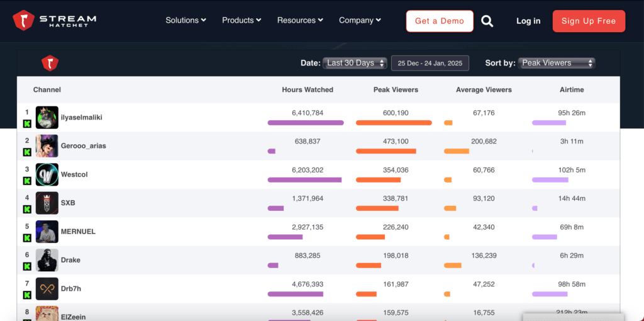644x321 pixels.
Task: Click Gerooo_arias orange peak viewers bar
Action: [386, 151]
